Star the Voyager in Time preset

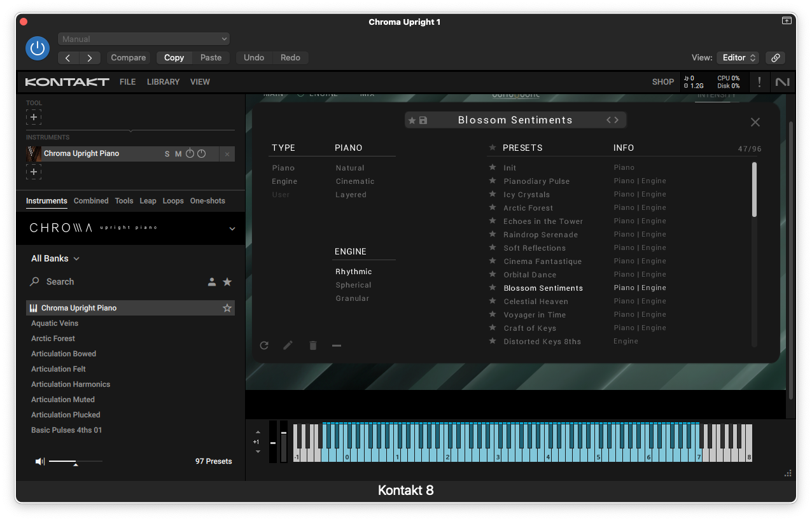tap(492, 315)
